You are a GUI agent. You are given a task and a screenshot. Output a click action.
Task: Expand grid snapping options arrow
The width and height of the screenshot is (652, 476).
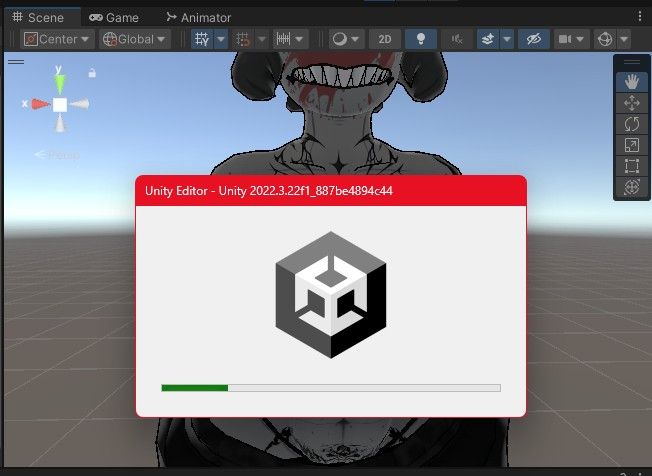(262, 39)
